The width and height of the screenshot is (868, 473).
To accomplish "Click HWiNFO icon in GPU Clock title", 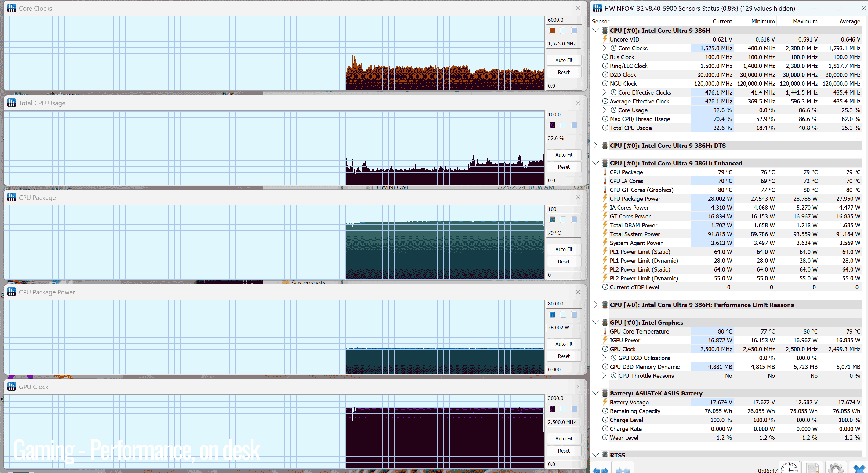I will point(12,386).
